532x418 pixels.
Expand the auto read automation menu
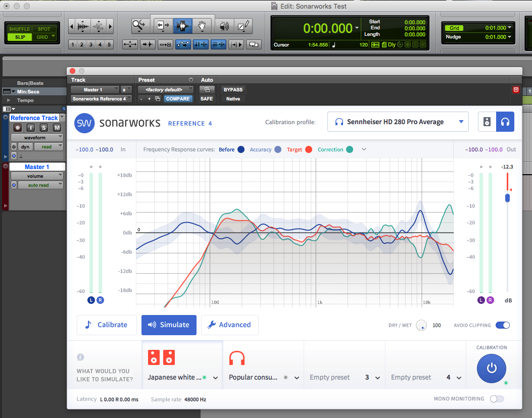(x=40, y=185)
